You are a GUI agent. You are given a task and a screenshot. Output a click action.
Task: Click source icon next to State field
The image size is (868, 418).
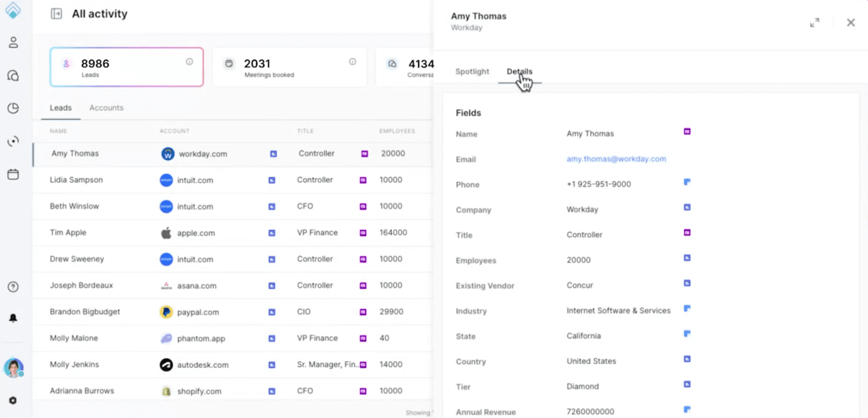(687, 334)
